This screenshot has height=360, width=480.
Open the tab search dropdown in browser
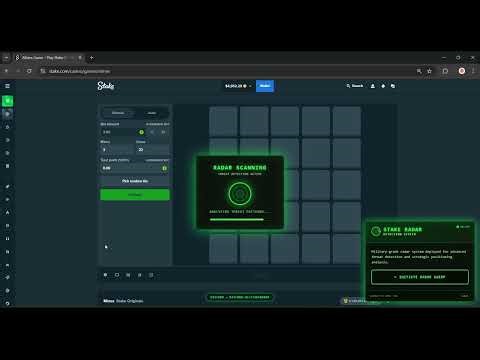click(6, 58)
